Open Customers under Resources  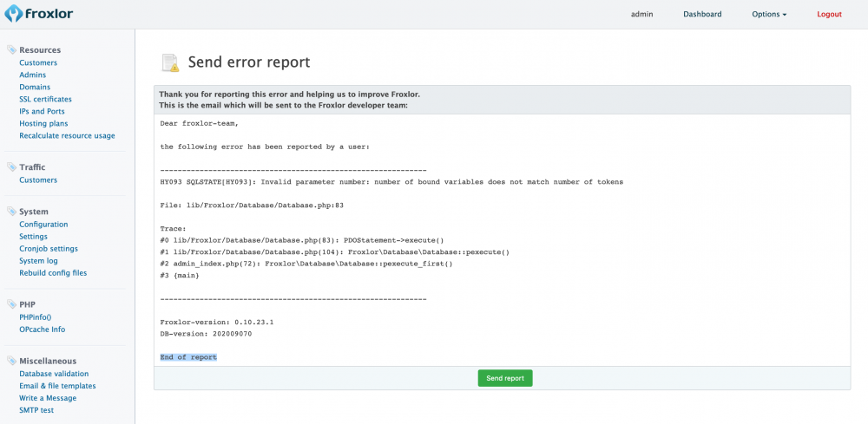click(x=38, y=62)
